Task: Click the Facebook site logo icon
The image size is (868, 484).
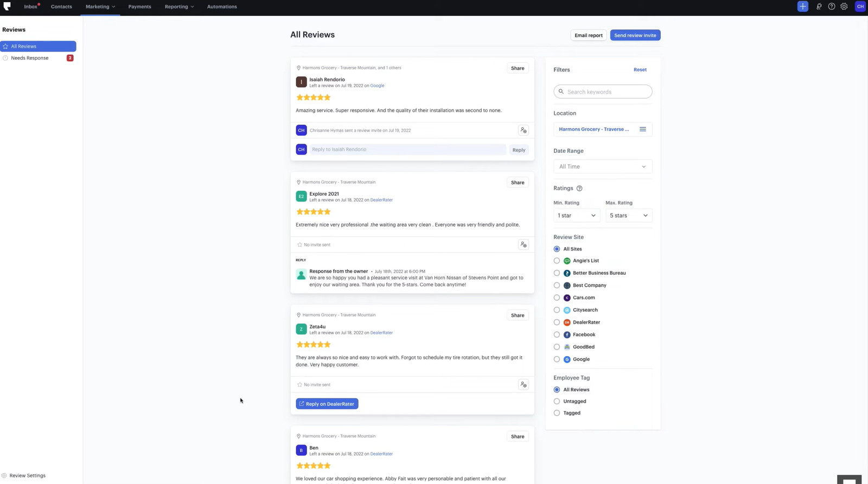Action: pos(567,335)
